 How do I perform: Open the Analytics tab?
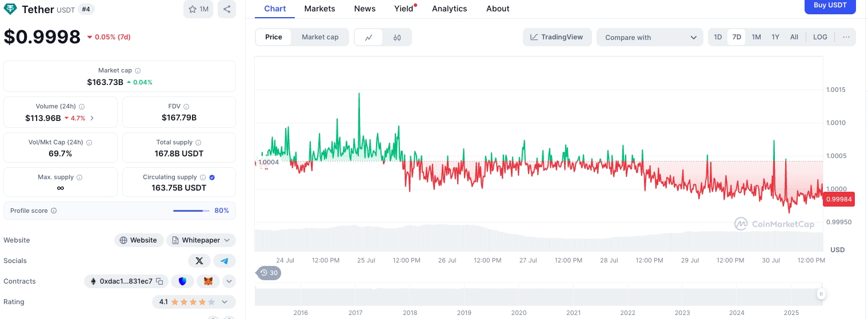point(449,9)
